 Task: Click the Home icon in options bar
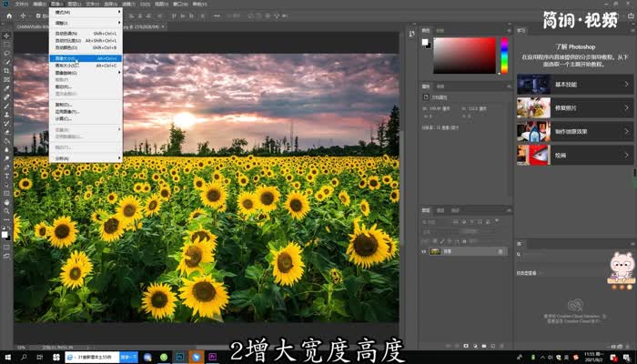(x=7, y=16)
